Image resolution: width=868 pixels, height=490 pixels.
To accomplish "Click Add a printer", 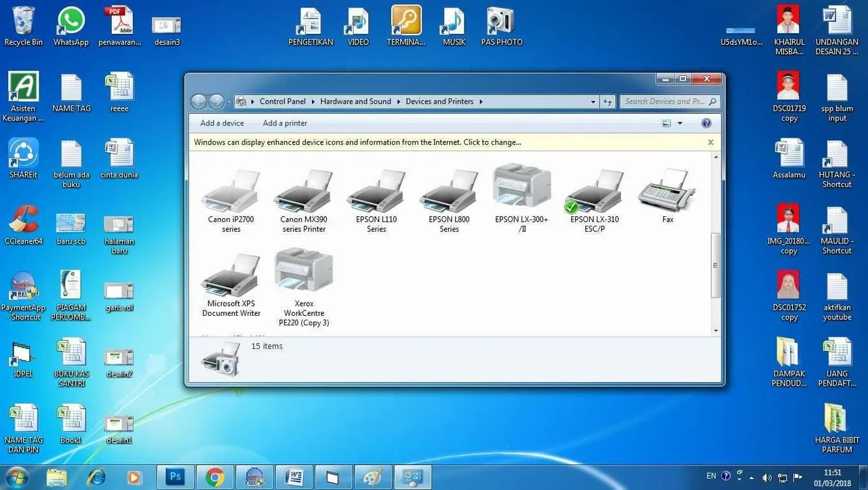I will [285, 123].
